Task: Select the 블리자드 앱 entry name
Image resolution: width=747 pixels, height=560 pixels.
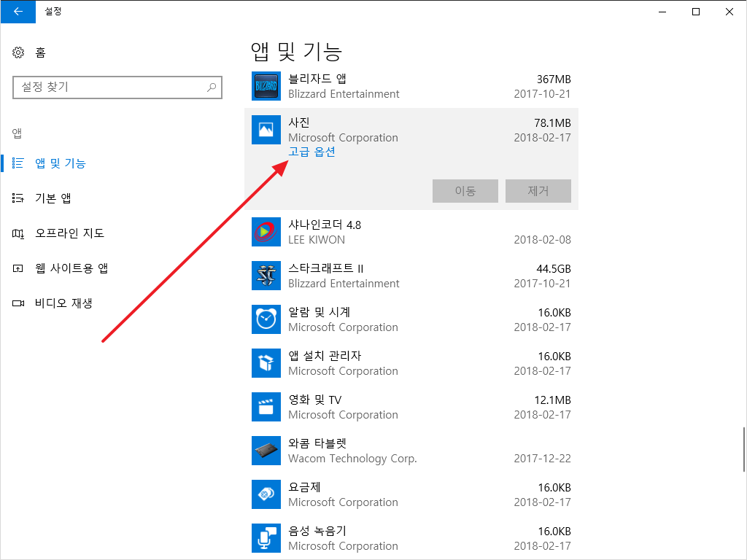Action: 317,79
